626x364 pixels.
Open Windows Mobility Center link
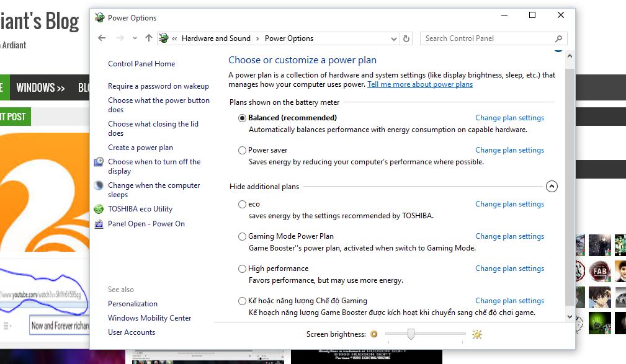tap(150, 318)
